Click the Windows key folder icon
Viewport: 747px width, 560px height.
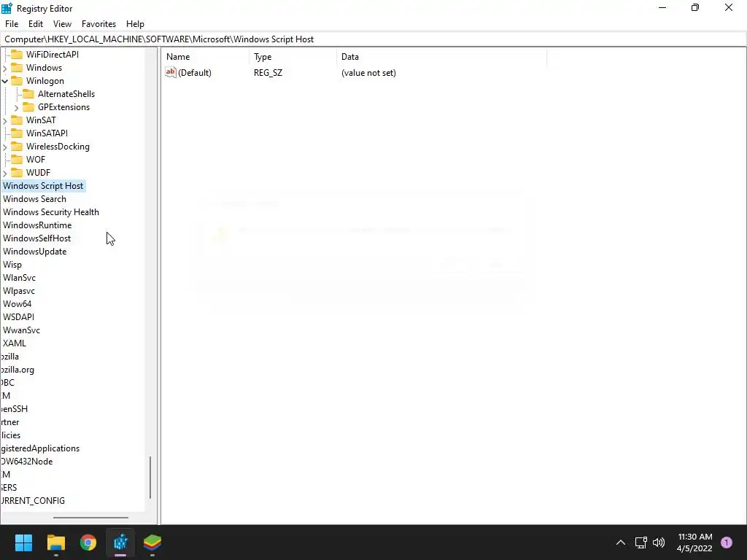17,68
